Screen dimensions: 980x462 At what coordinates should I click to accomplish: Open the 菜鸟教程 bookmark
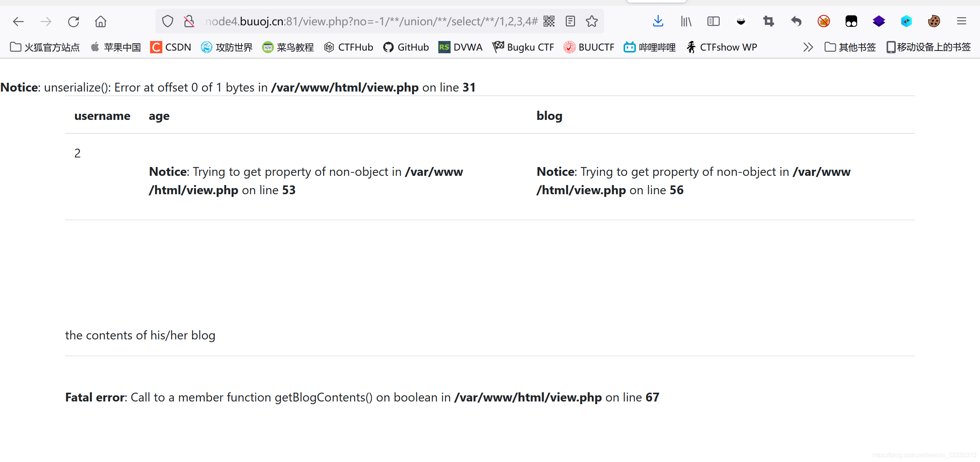click(288, 48)
